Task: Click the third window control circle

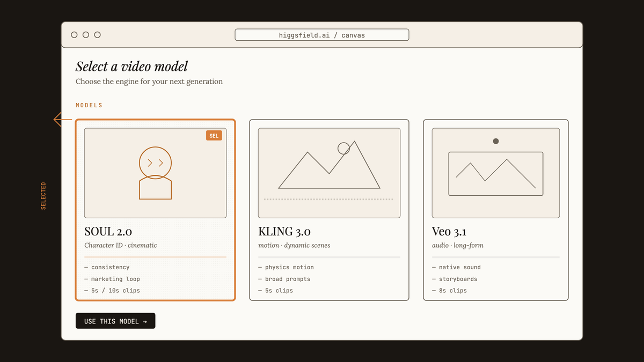Action: pyautogui.click(x=97, y=35)
